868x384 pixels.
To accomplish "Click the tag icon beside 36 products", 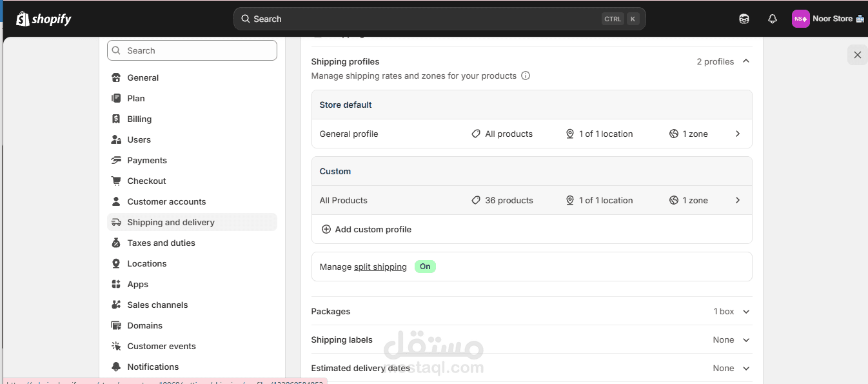I will point(476,200).
